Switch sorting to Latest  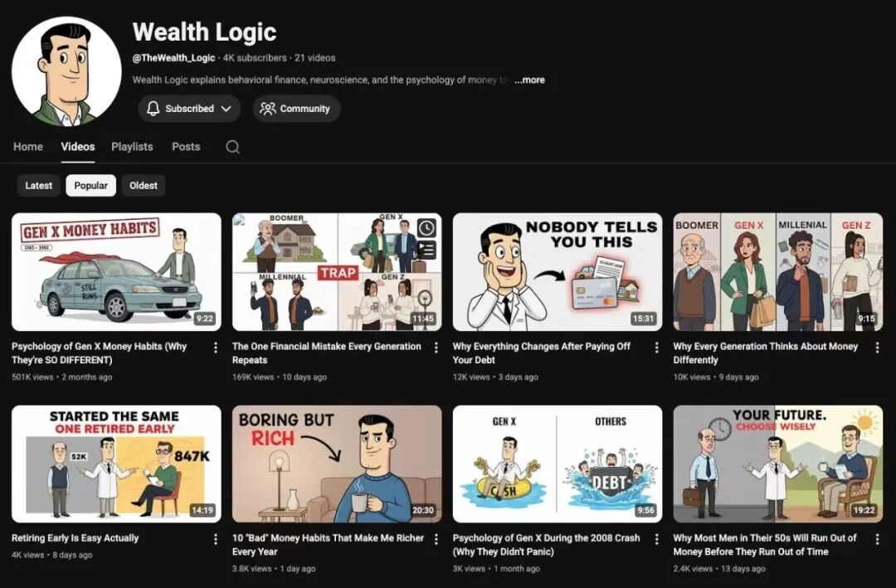38,185
